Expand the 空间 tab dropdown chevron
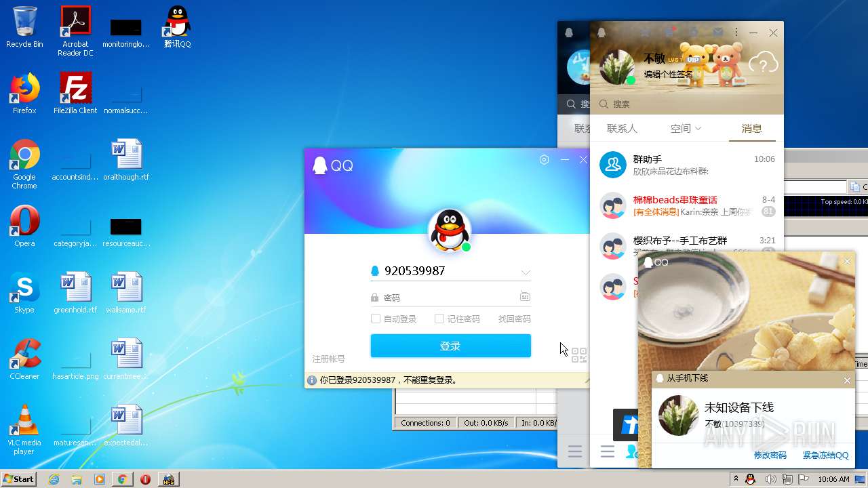868x488 pixels. pos(698,129)
